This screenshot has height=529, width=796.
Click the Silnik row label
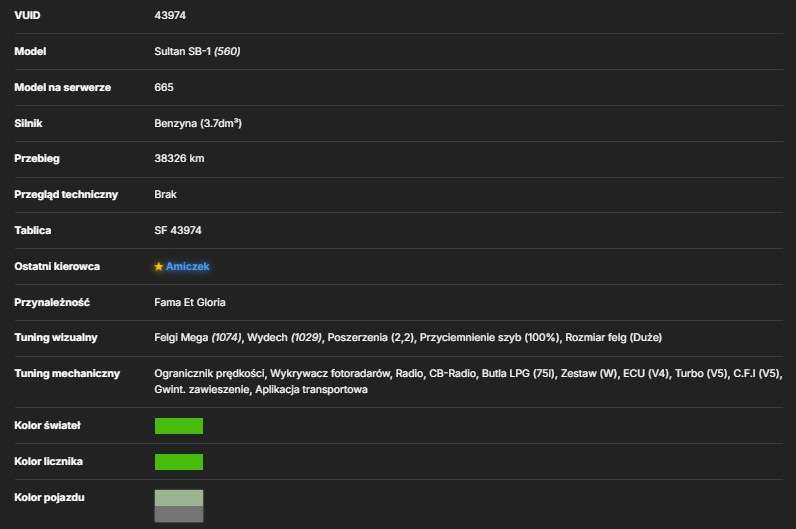[28, 123]
